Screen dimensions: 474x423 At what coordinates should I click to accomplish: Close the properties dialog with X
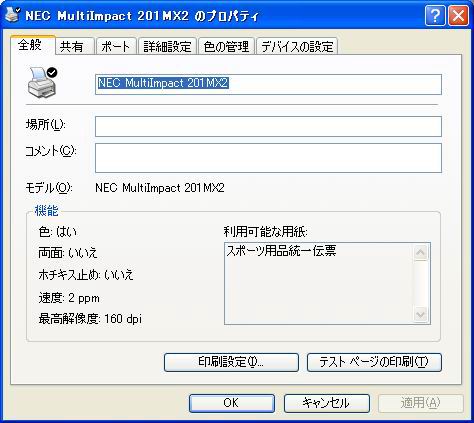point(458,15)
